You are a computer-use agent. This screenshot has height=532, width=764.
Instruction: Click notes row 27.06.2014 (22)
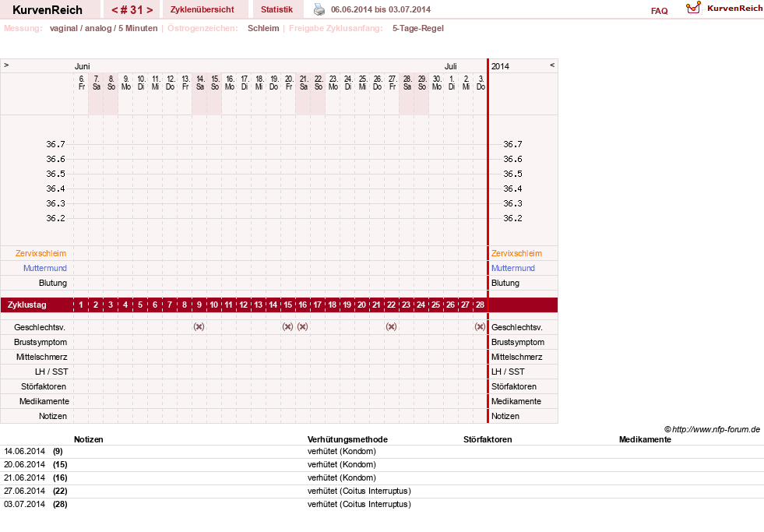[382, 491]
